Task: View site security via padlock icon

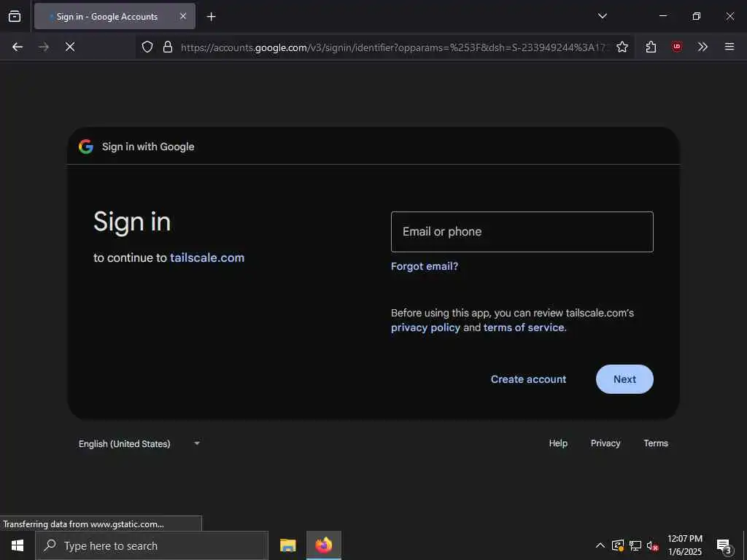Action: pos(168,47)
